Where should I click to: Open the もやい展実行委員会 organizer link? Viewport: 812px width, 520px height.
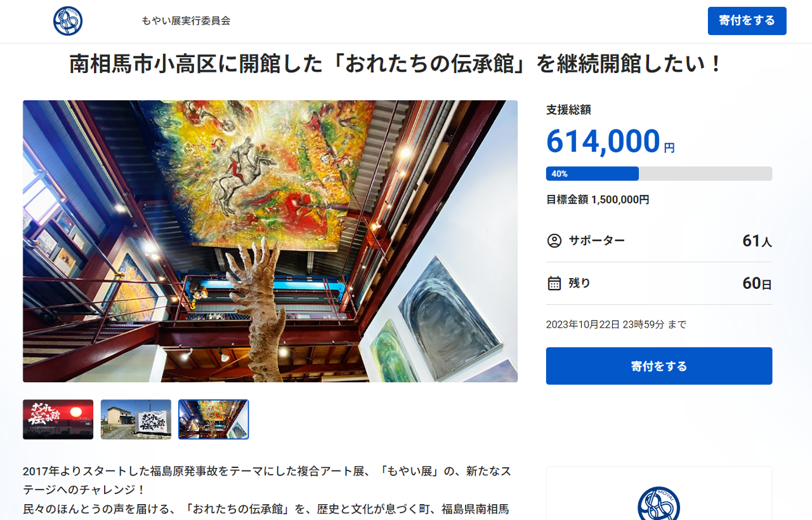point(186,21)
